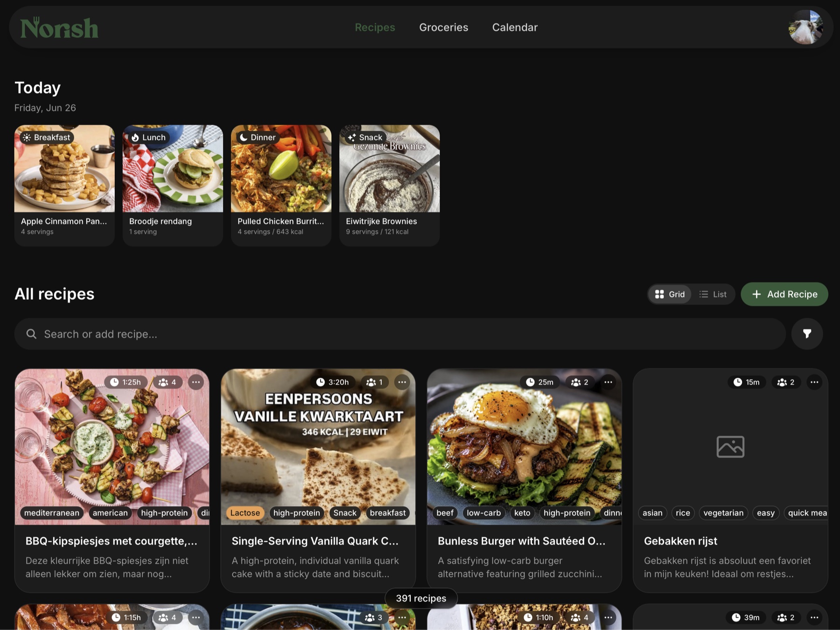Image resolution: width=840 pixels, height=630 pixels.
Task: Select the mediterranean tag
Action: [x=52, y=513]
